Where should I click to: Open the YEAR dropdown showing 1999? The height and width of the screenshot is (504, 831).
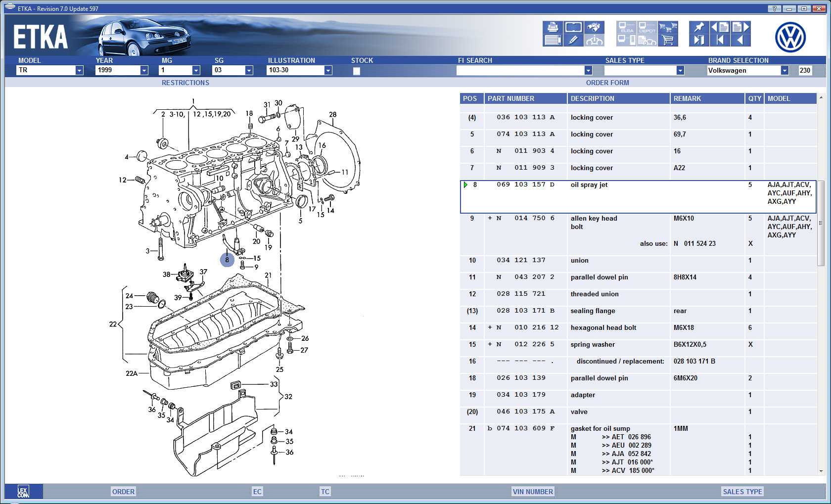point(144,70)
